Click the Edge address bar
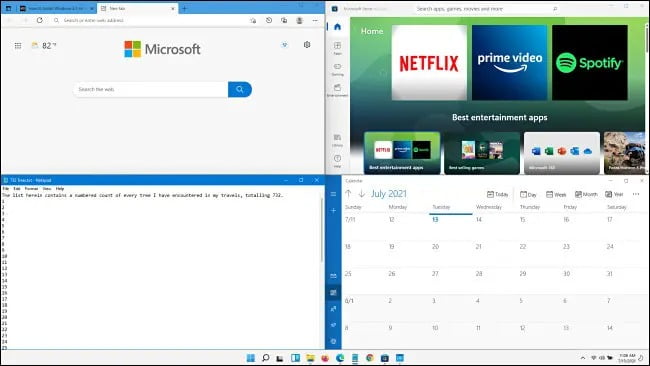Viewport: 650px width, 366px height. [x=151, y=20]
